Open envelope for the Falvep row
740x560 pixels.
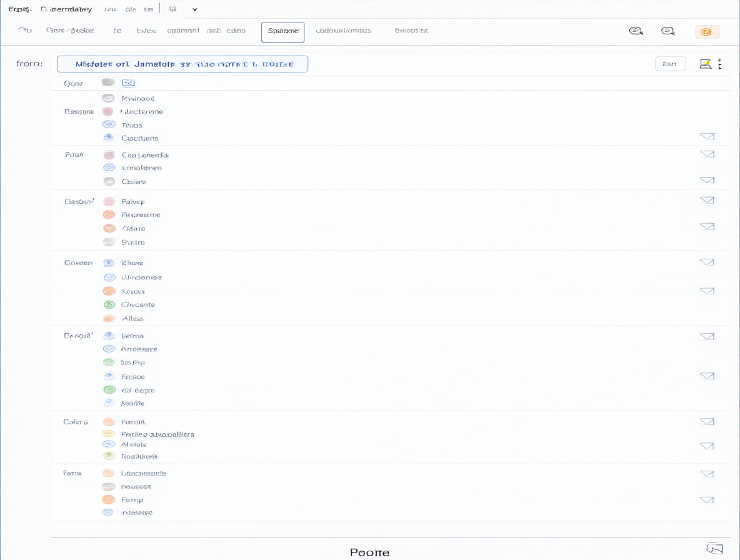pos(707,200)
